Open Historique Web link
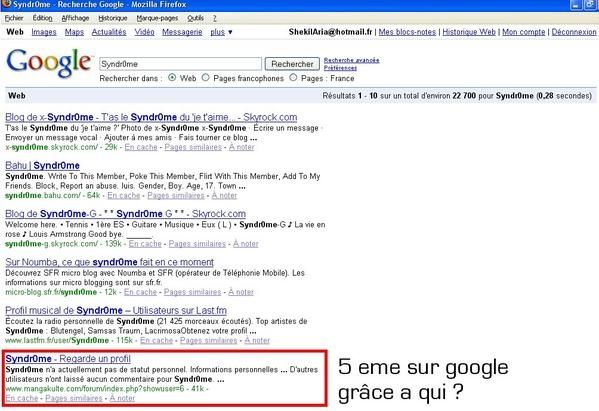Screen dimensions: 599x411 (x=469, y=32)
